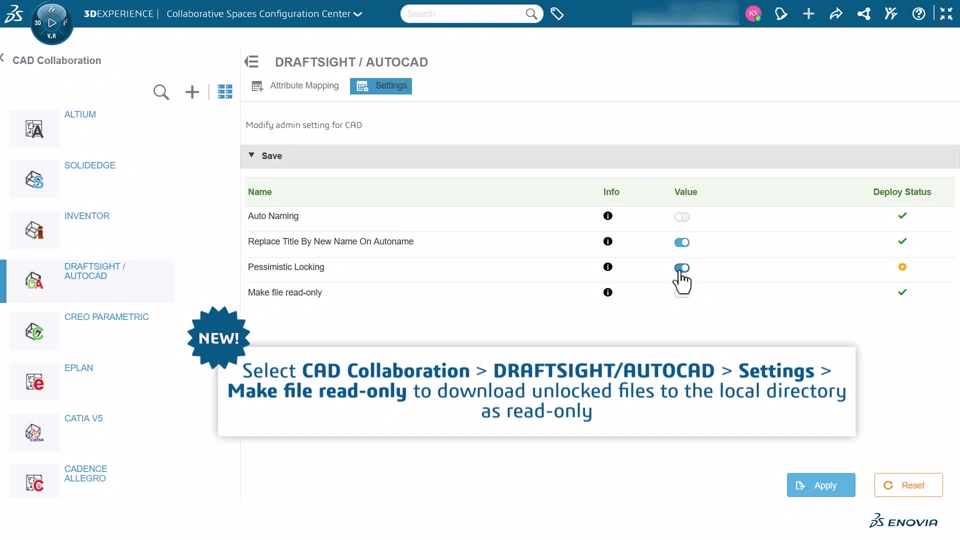Click the Make file read-only deploy checkmark
This screenshot has height=540, width=960.
[x=902, y=292]
